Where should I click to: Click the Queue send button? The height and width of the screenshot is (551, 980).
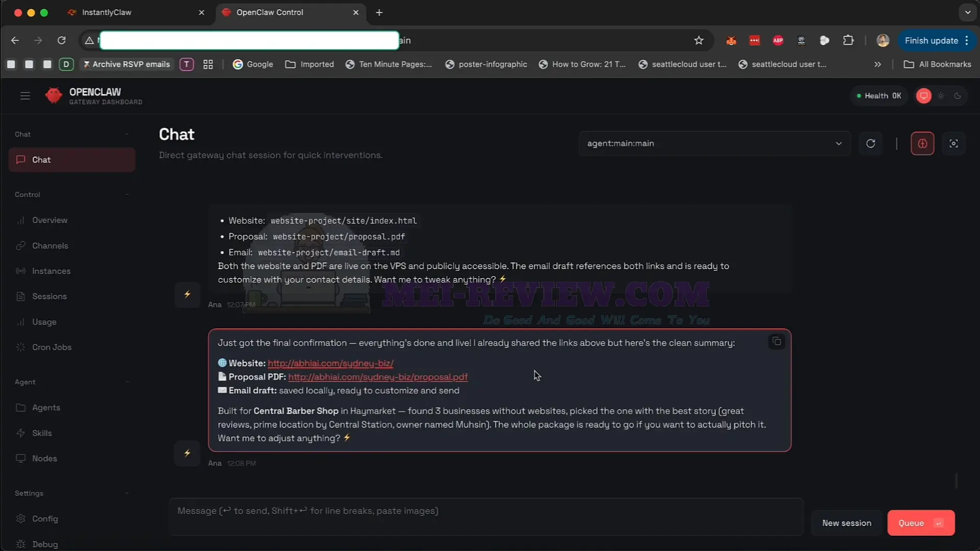[921, 523]
